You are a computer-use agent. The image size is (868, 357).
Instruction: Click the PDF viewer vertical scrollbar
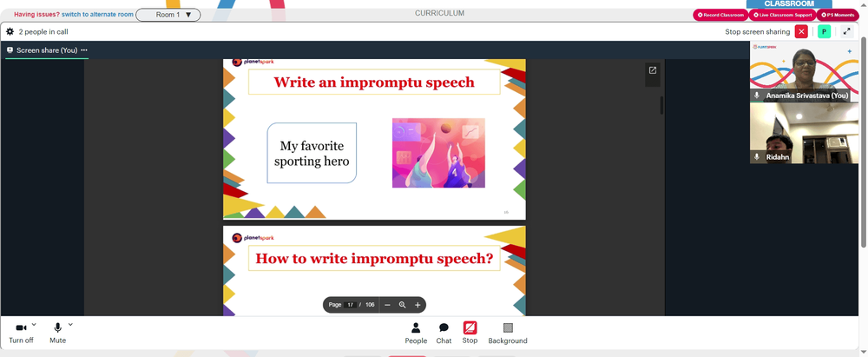661,105
